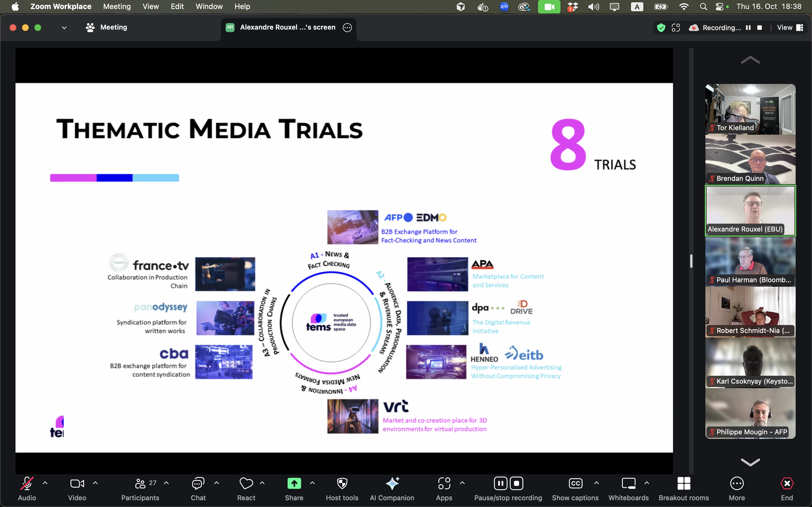Open AI Companion sparkle icon
Image resolution: width=812 pixels, height=507 pixels.
(x=392, y=484)
